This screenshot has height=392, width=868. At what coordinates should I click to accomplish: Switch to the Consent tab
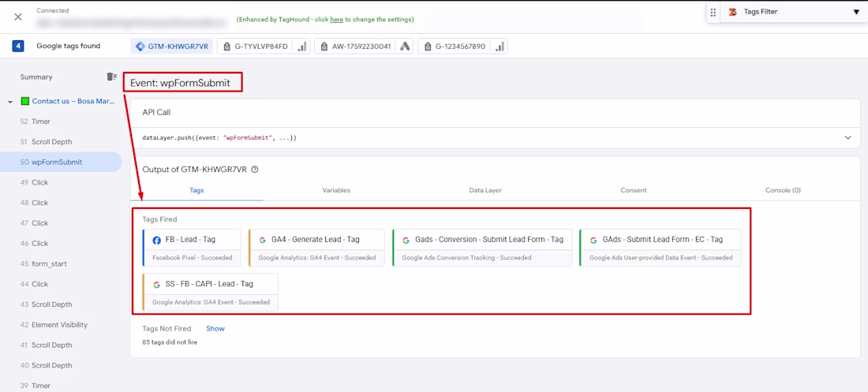tap(633, 190)
